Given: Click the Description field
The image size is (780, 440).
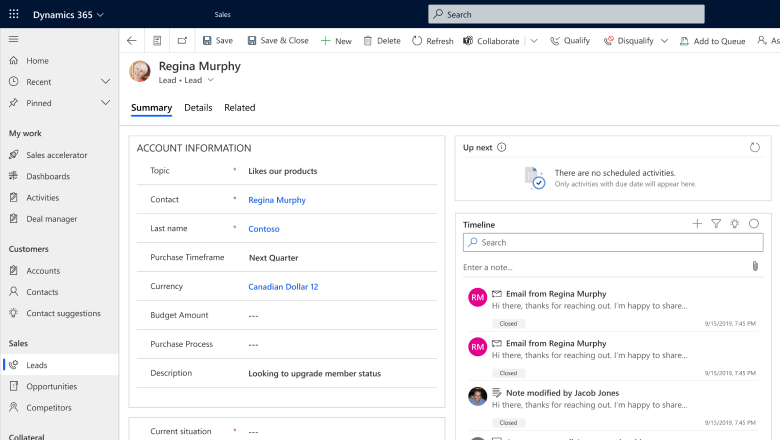Looking at the screenshot, I should click(x=287, y=373).
